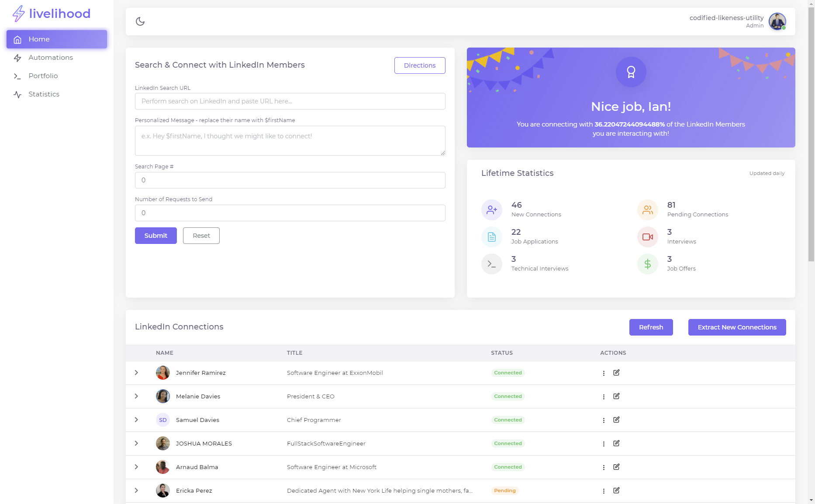This screenshot has width=815, height=504.
Task: Open the Portfolio section from the sidebar
Action: (x=43, y=75)
